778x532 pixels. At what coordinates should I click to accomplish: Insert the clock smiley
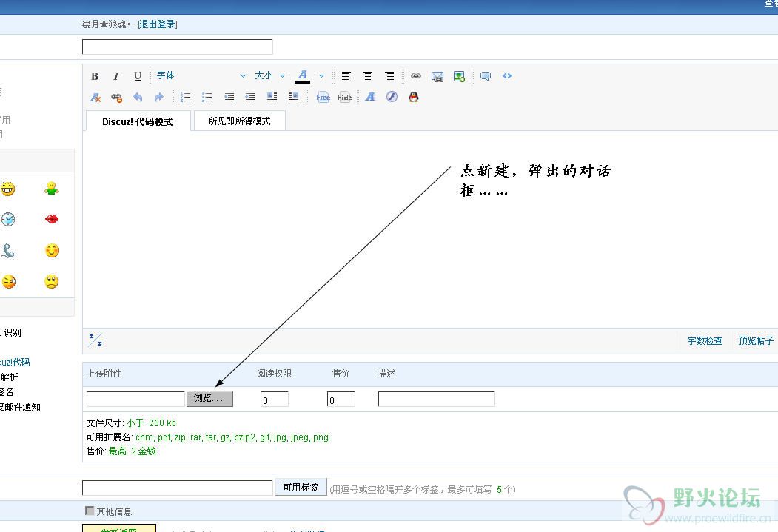pos(8,219)
